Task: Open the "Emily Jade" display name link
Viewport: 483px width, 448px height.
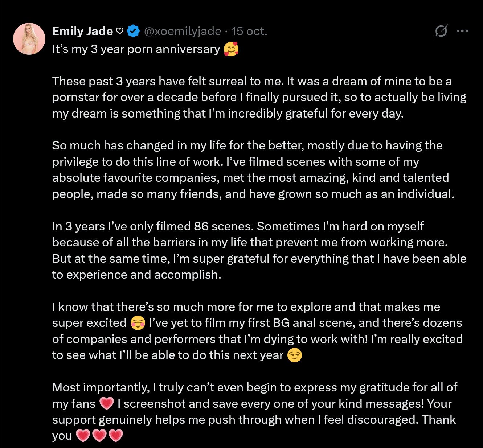Action: [x=82, y=32]
